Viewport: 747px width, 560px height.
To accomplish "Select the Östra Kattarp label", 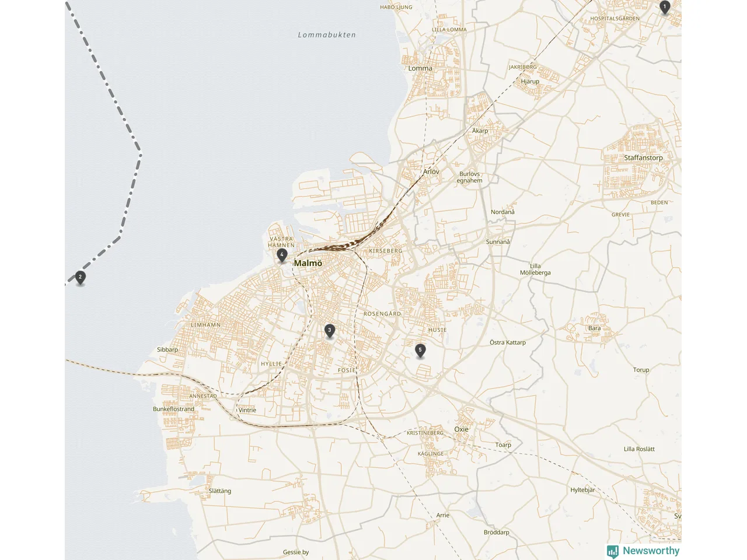I will (508, 342).
